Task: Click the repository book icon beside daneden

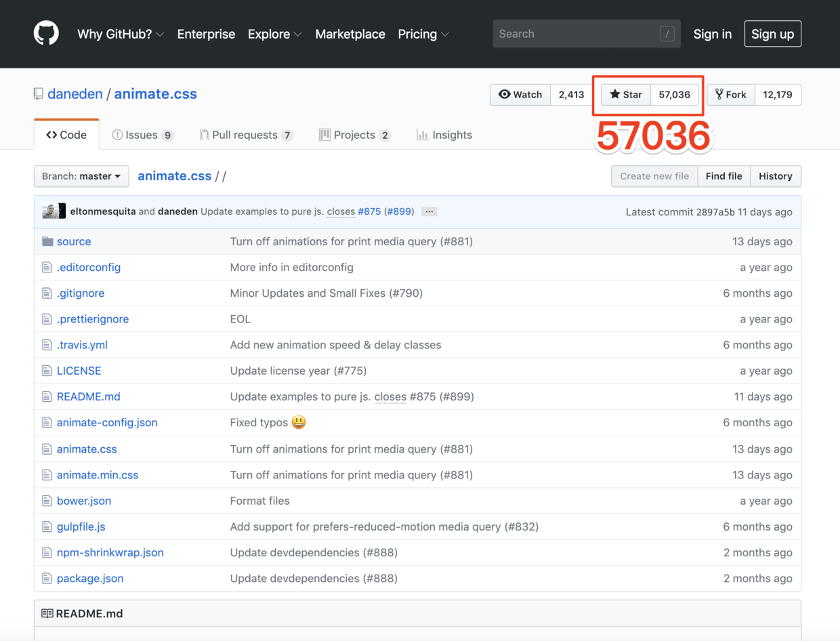Action: (x=39, y=94)
